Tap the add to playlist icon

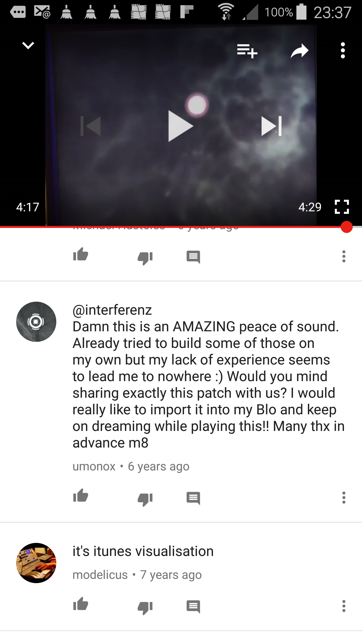click(x=247, y=51)
